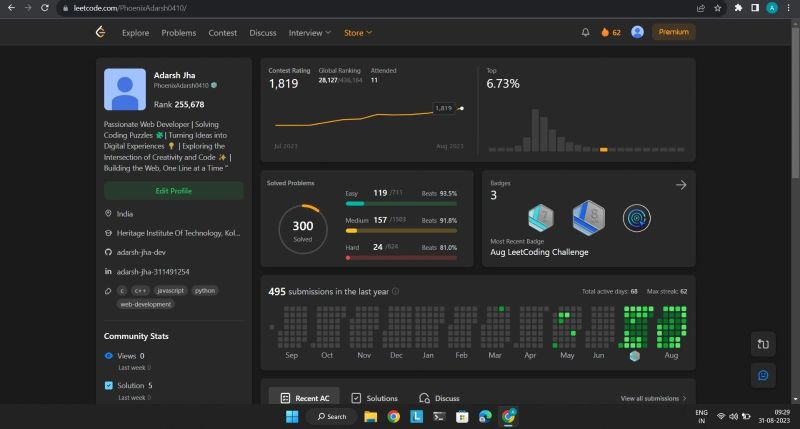The height and width of the screenshot is (429, 800).
Task: Open the location pin icon beside India
Action: tap(108, 213)
